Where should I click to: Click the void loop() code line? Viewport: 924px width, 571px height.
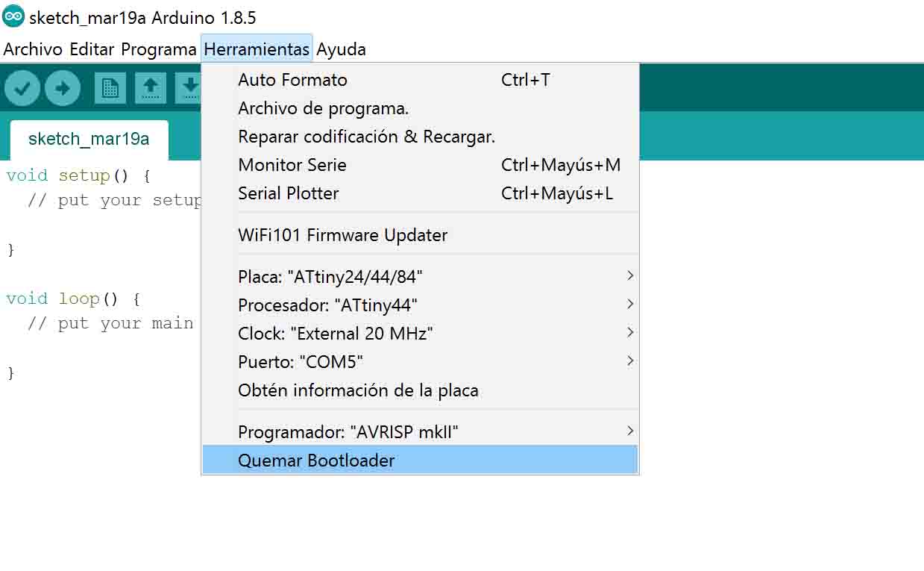[x=73, y=299]
